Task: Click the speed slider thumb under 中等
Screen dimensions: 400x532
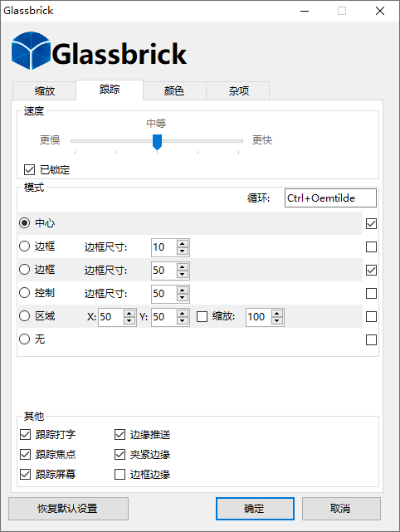Action: pyautogui.click(x=157, y=142)
